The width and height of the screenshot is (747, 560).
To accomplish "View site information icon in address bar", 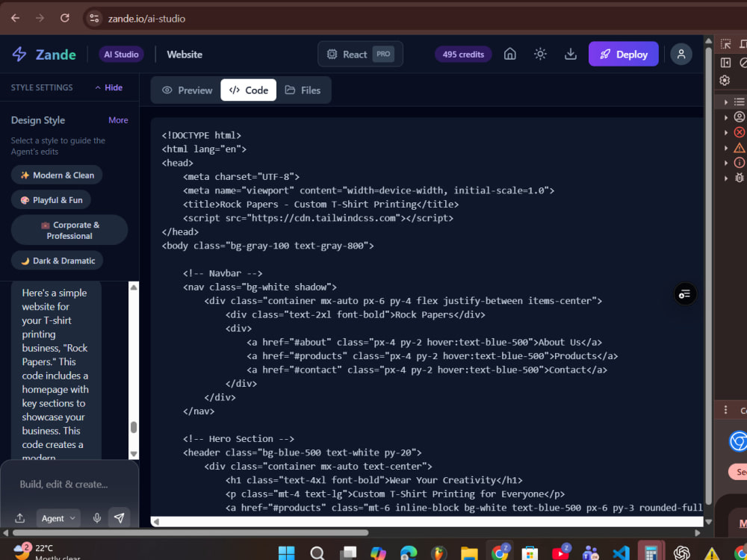I will (94, 18).
